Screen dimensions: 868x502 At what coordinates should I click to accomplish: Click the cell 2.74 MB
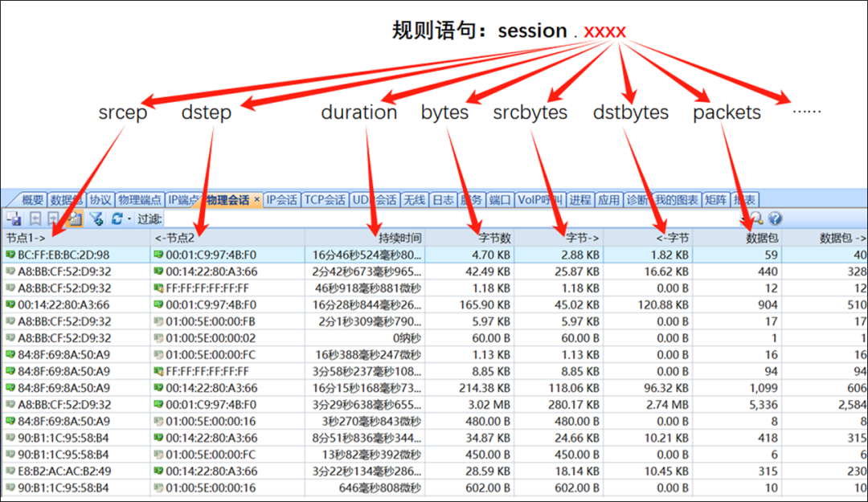[669, 405]
